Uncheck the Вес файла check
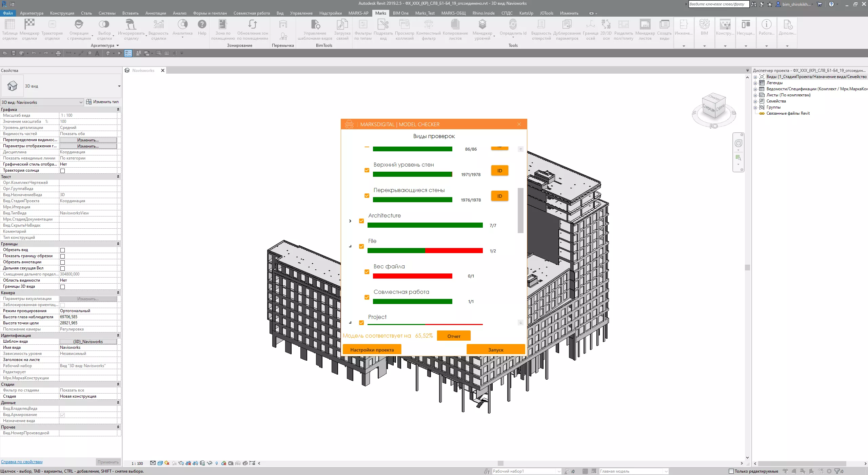The width and height of the screenshot is (868, 475). pyautogui.click(x=367, y=272)
